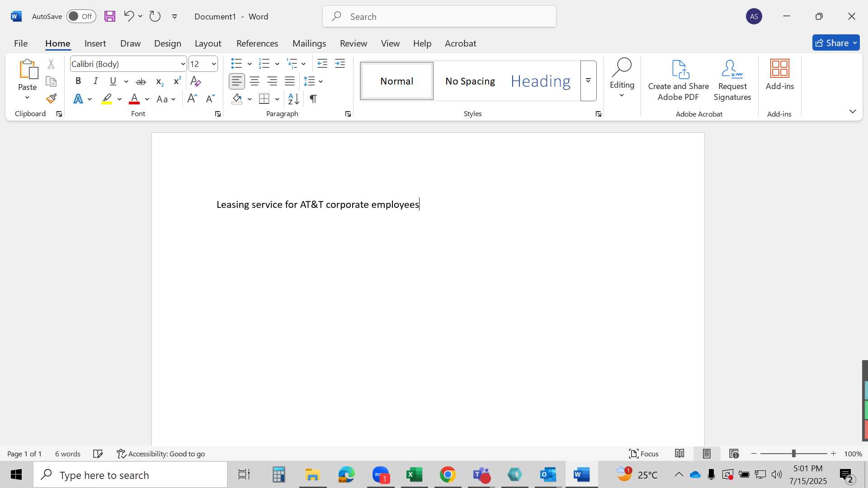
Task: Switch to Read Mode view
Action: [x=679, y=453]
